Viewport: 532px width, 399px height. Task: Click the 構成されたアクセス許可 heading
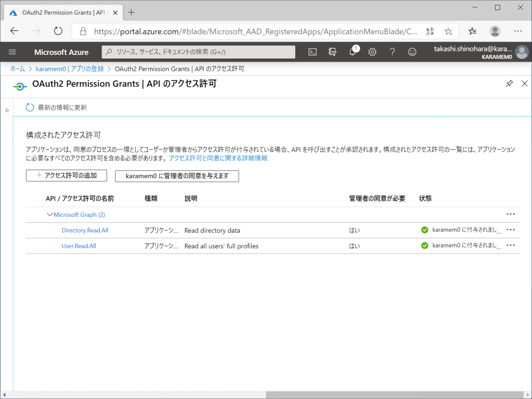click(64, 135)
